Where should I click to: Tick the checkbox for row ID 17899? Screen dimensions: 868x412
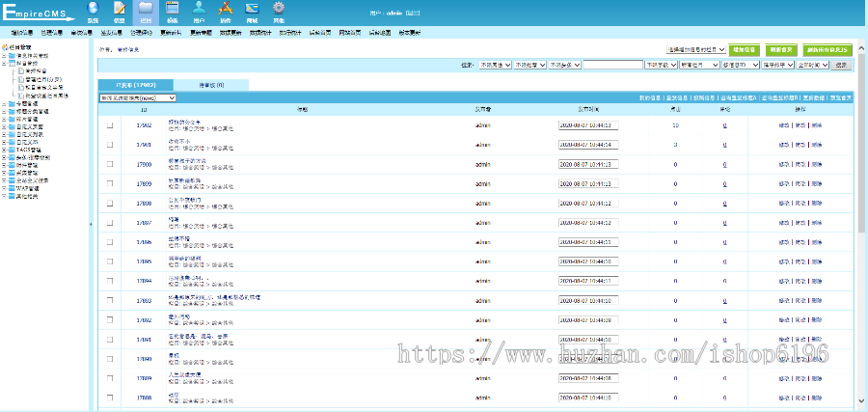click(x=110, y=183)
